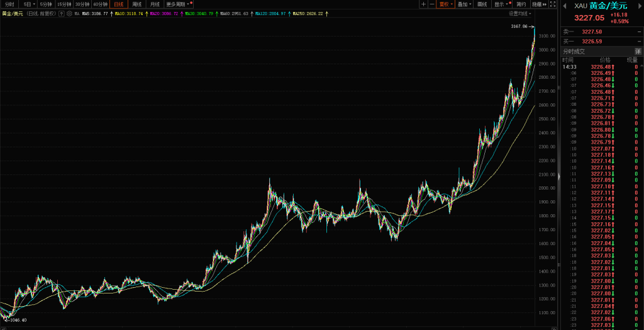Click the 卖一 ask price 3227.50
This screenshot has height=330, width=644.
click(x=592, y=31)
